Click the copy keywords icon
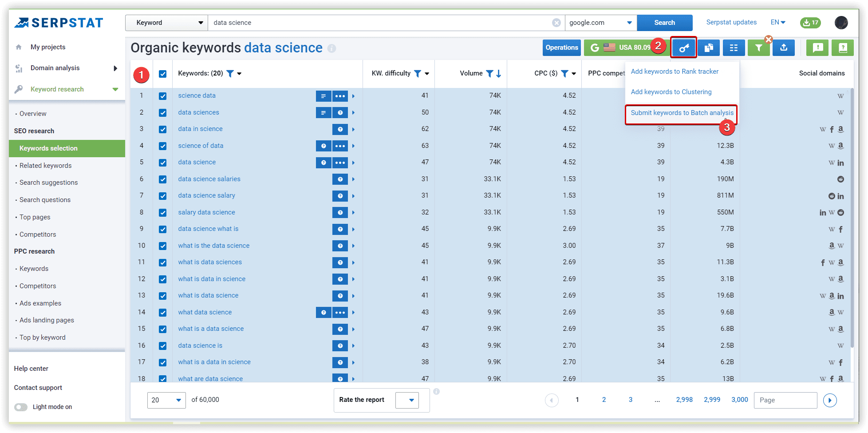868x433 pixels. click(x=708, y=48)
